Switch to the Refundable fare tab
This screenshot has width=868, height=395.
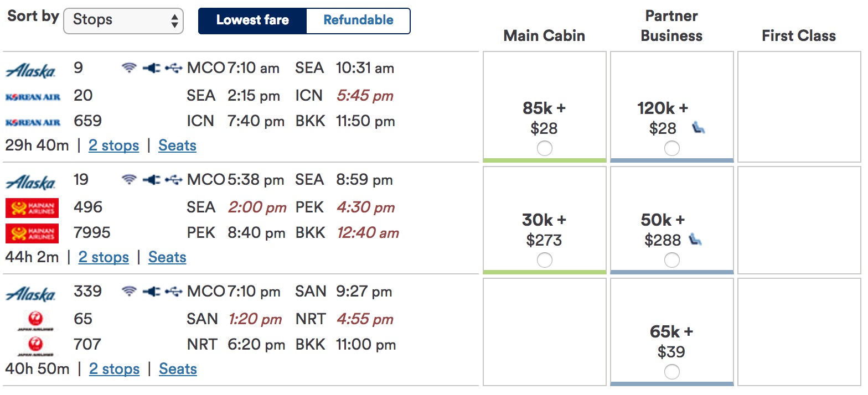[x=358, y=21]
